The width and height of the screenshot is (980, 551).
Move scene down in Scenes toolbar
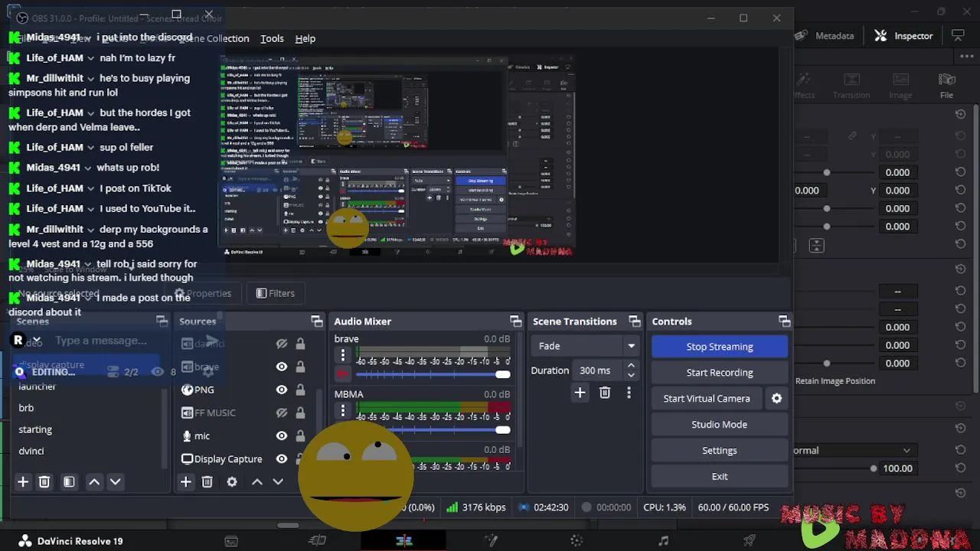click(116, 481)
